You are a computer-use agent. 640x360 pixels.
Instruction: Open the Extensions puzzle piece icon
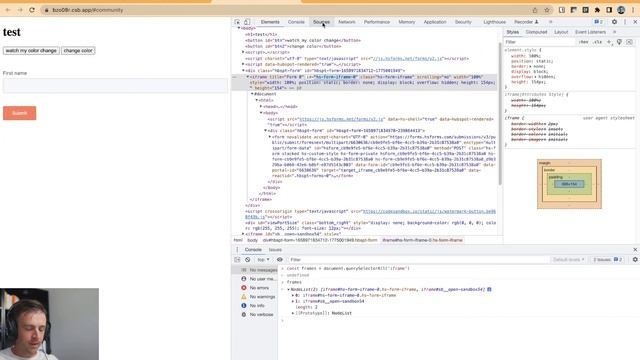pyautogui.click(x=597, y=10)
